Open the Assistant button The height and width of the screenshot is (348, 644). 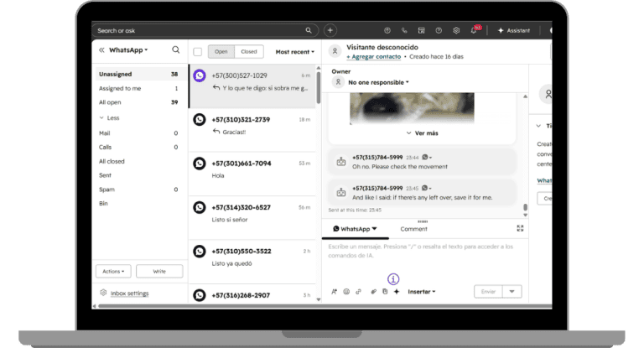pos(514,30)
